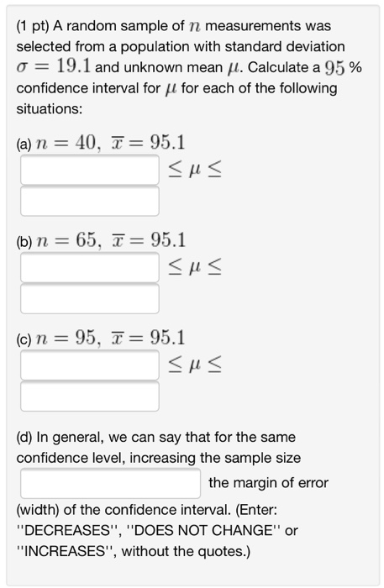Viewport: 384px width, 588px height.
Task: Click the text "the margin of error"
Action: tap(269, 483)
